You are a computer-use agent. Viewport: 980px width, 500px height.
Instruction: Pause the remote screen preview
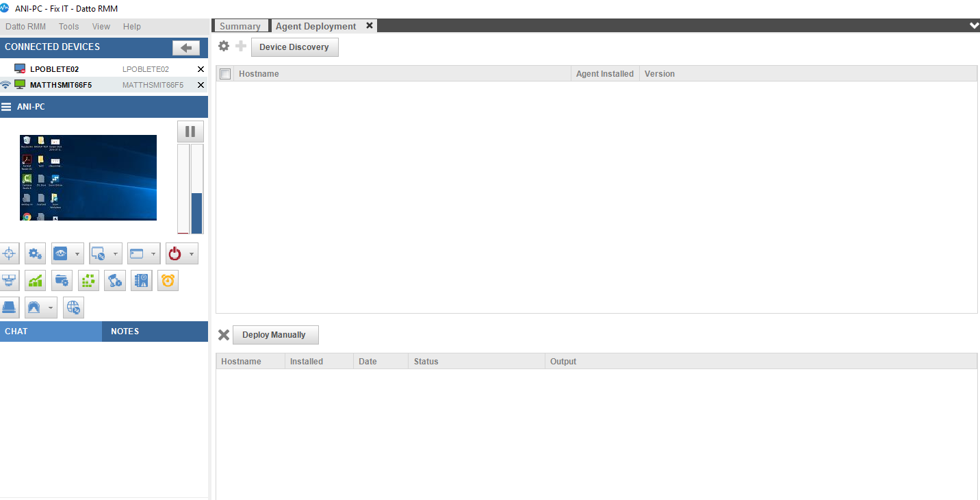tap(190, 131)
